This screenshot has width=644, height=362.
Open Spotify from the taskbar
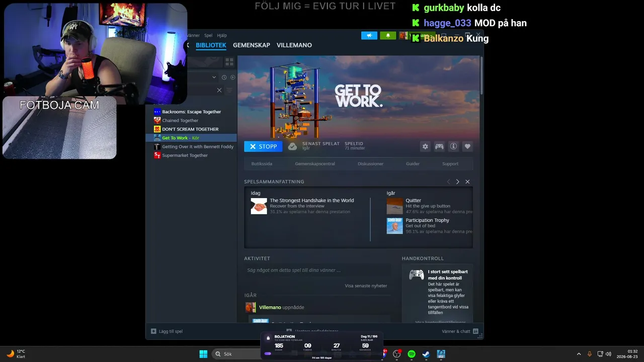pyautogui.click(x=412, y=354)
